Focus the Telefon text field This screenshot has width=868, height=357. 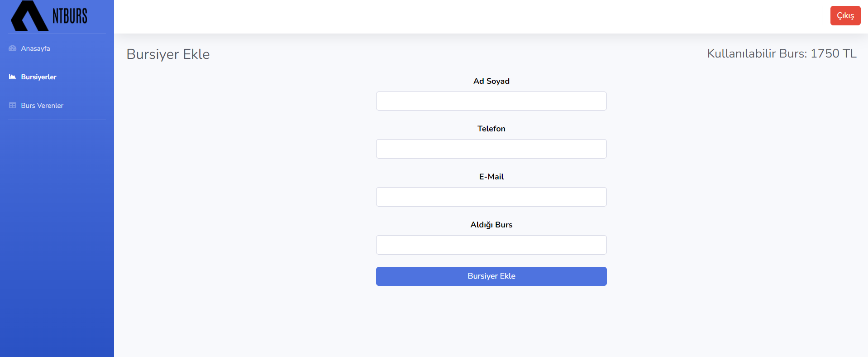[x=491, y=149]
